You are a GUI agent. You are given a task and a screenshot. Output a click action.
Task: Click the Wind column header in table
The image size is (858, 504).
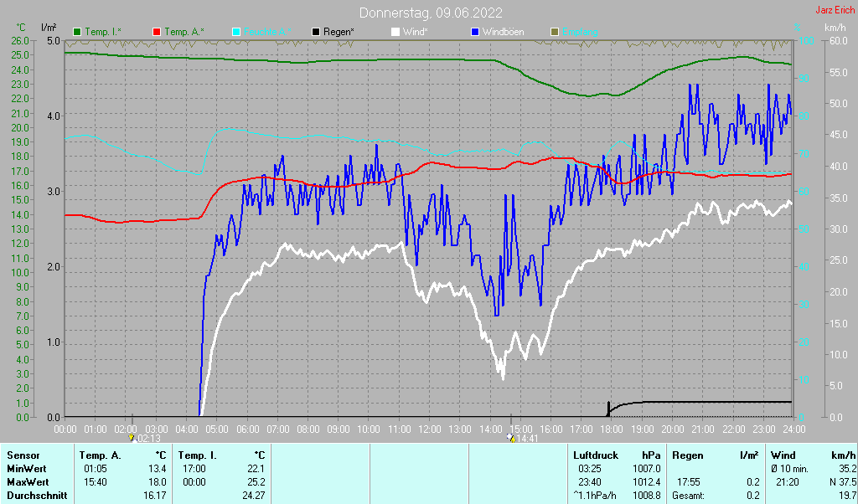tap(784, 455)
